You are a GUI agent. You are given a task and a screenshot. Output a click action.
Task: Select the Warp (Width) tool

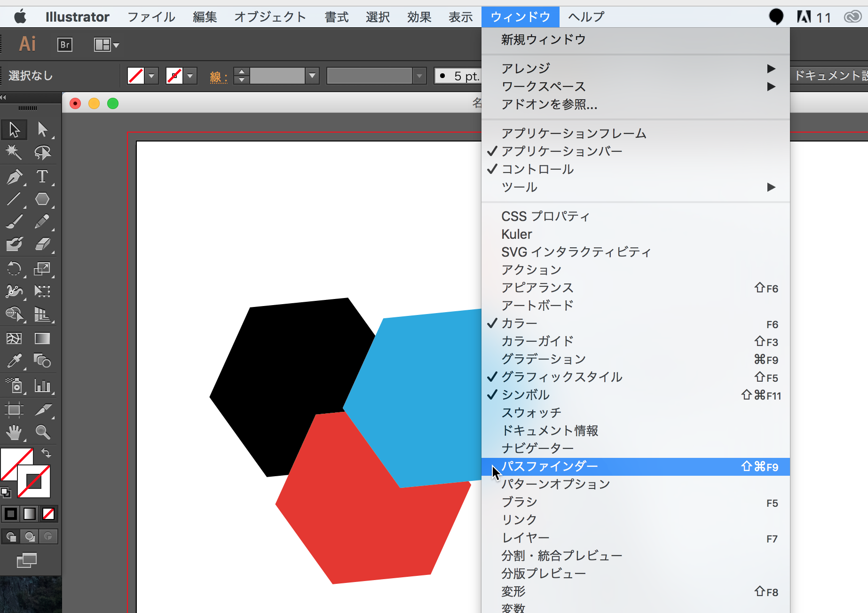[14, 291]
